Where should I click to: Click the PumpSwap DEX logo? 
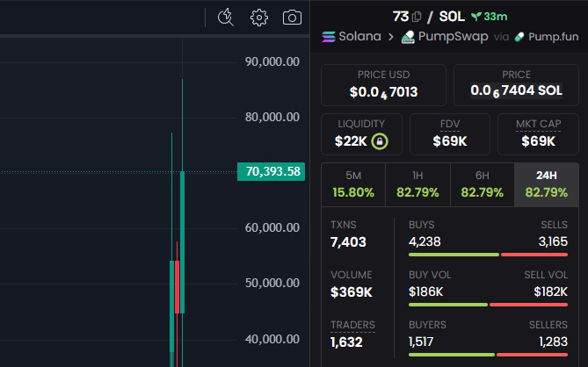[x=408, y=37]
